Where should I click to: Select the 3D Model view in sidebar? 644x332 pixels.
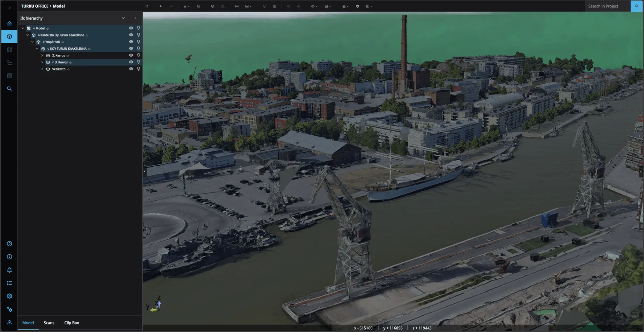click(x=9, y=36)
